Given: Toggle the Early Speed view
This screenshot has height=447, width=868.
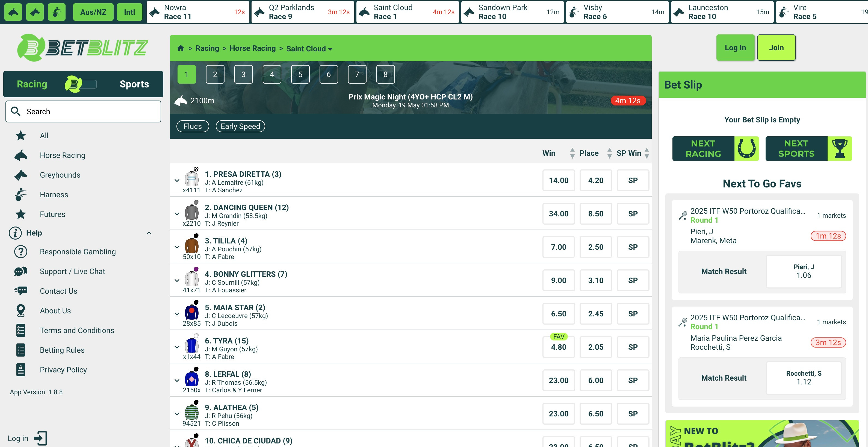Looking at the screenshot, I should point(240,126).
